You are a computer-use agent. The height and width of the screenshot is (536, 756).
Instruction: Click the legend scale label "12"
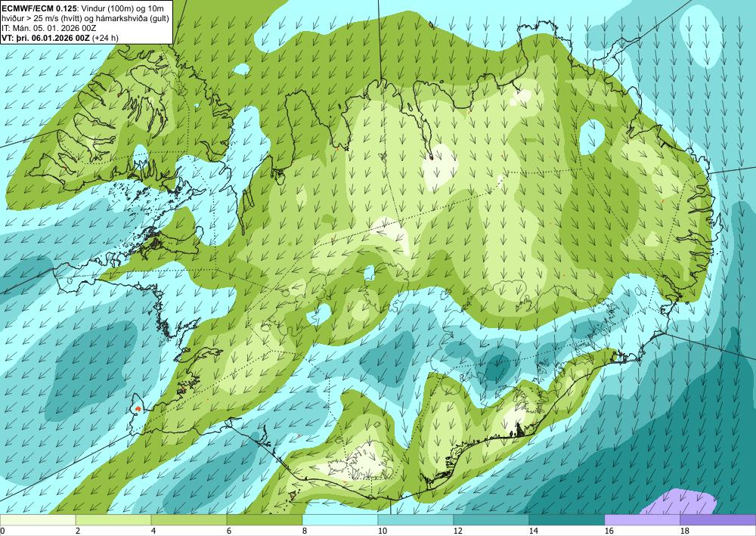(458, 531)
